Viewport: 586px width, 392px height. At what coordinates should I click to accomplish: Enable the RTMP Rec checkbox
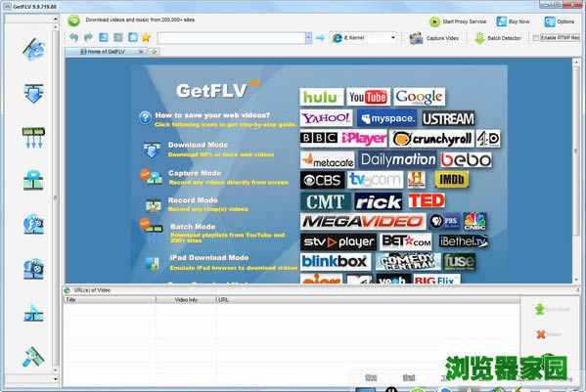click(536, 38)
